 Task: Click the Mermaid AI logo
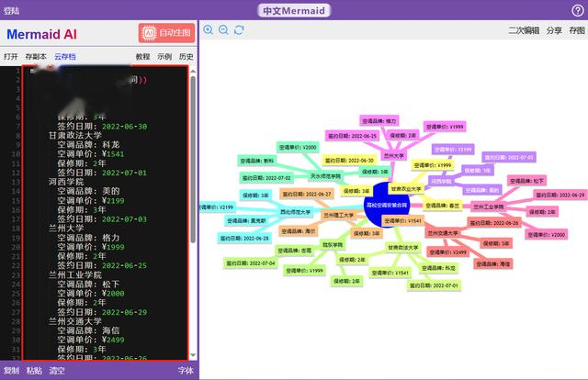[x=41, y=35]
